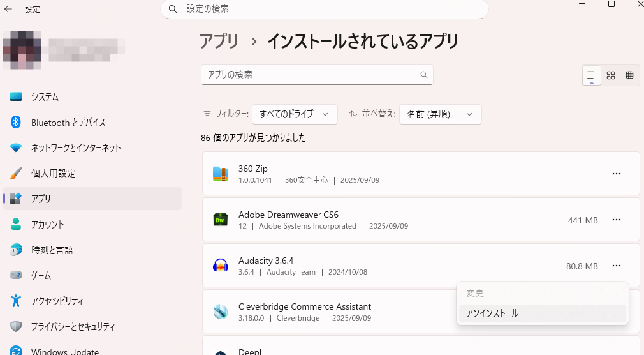Open ゲーム settings
This screenshot has width=644, height=355.
coord(92,275)
